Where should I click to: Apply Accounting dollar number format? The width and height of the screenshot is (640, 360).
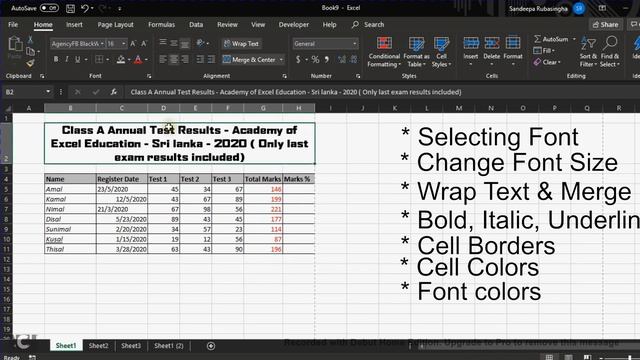[298, 60]
